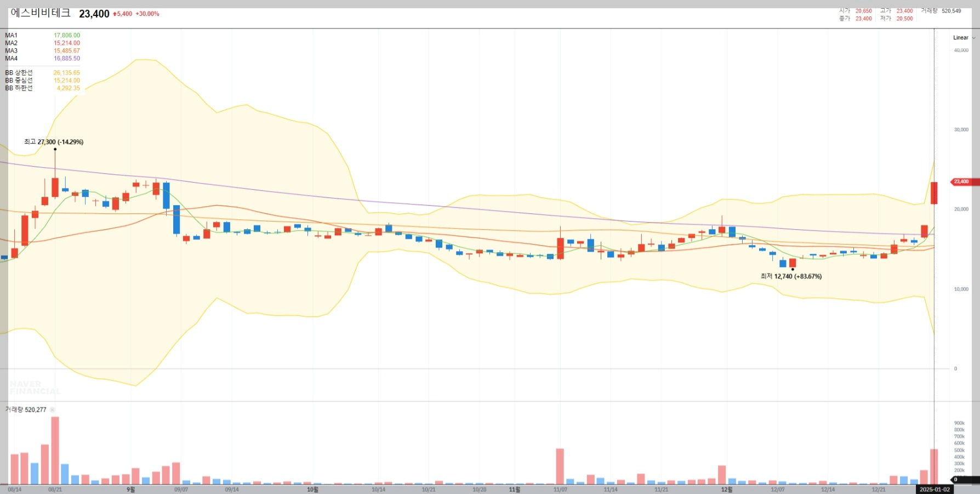This screenshot has height=494, width=980.
Task: Click the 거래량 520,549 header value
Action: 951,11
